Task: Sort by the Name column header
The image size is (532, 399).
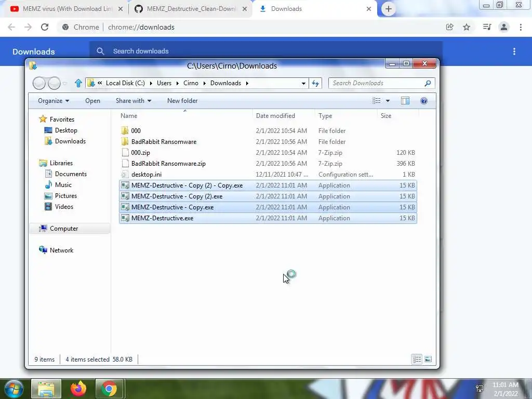Action: pyautogui.click(x=129, y=116)
